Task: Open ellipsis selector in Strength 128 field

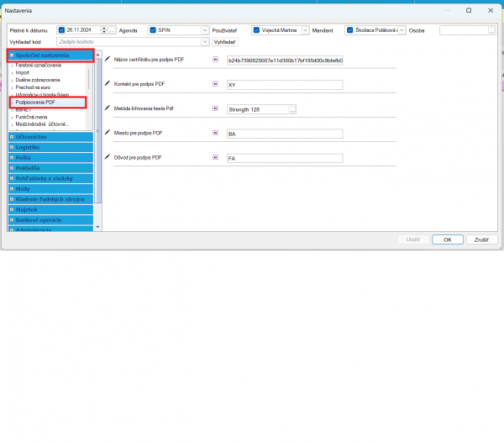Action: coord(291,110)
